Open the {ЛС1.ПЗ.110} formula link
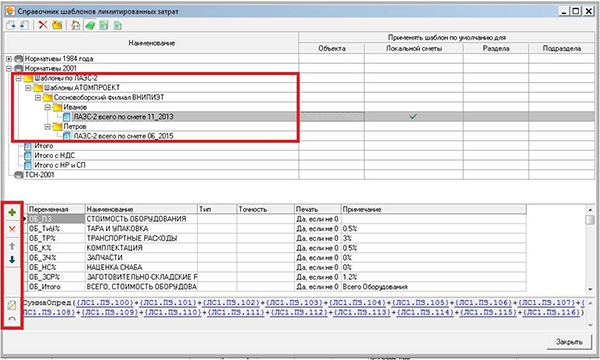The height and width of the screenshot is (360, 600). pos(173,312)
